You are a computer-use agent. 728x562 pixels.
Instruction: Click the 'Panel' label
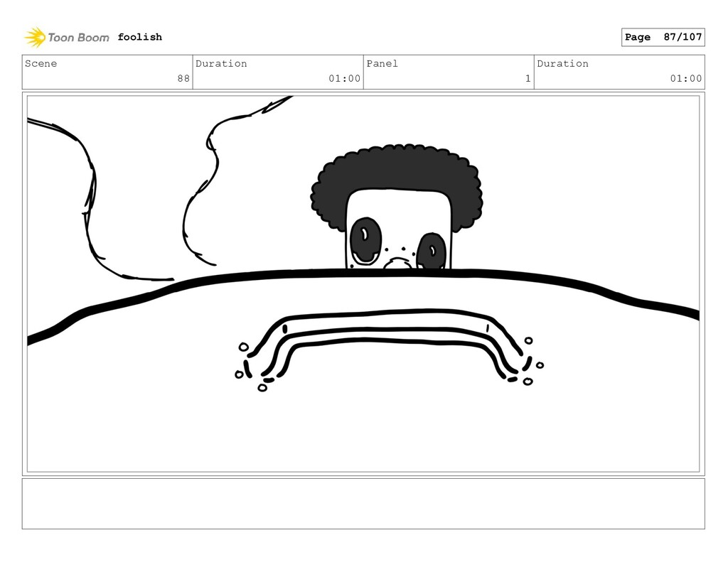pos(382,63)
